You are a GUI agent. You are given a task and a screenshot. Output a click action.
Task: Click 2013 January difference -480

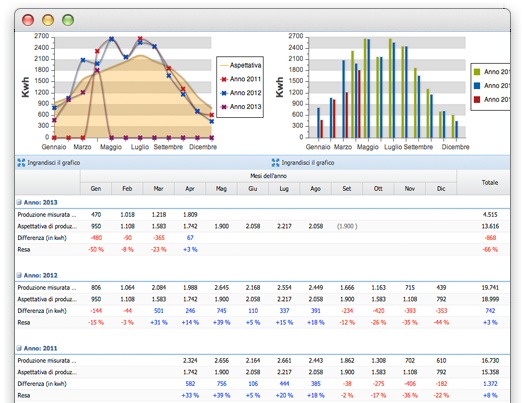(x=96, y=238)
